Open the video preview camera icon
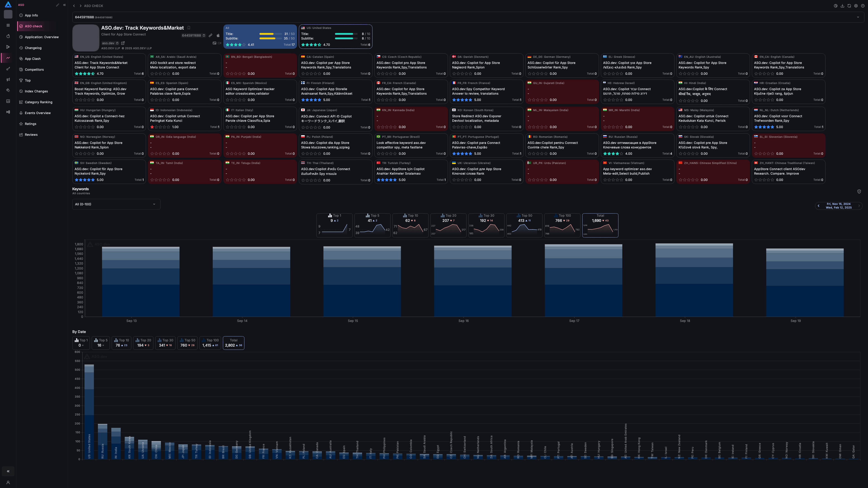Image resolution: width=868 pixels, height=488 pixels. (x=220, y=43)
